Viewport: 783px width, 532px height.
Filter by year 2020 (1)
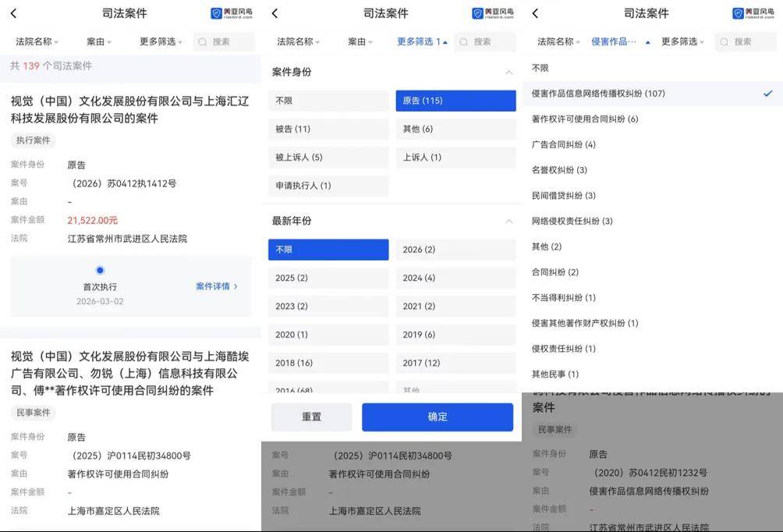(x=328, y=335)
